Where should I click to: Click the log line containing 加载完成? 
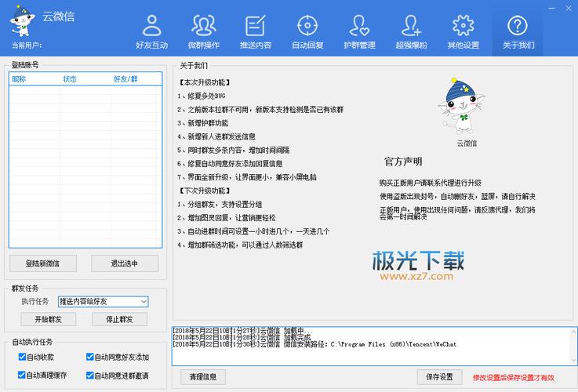coord(242,337)
